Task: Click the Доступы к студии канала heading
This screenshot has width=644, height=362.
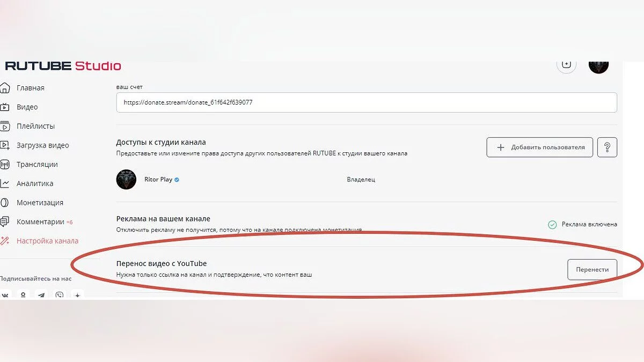Action: click(x=161, y=142)
